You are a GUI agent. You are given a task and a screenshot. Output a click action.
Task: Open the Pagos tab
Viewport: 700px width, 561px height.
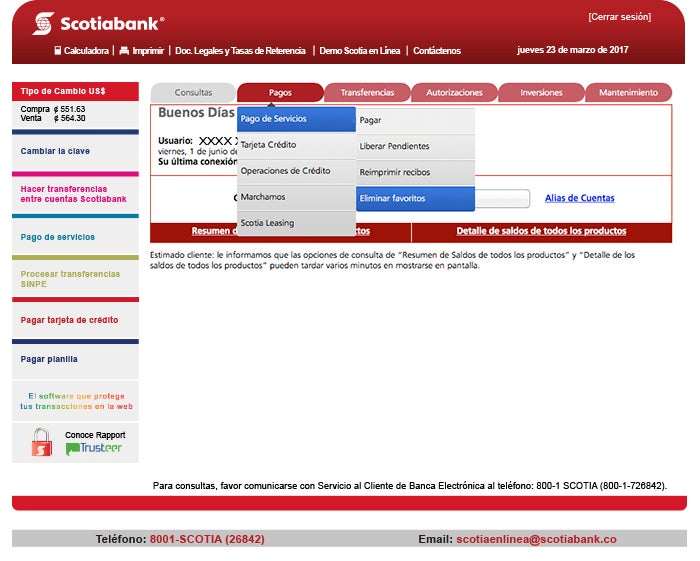[280, 92]
